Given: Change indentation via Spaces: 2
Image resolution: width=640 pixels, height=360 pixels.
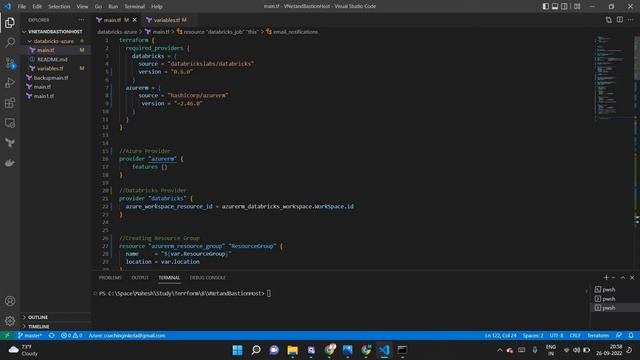Looking at the screenshot, I should [x=533, y=336].
